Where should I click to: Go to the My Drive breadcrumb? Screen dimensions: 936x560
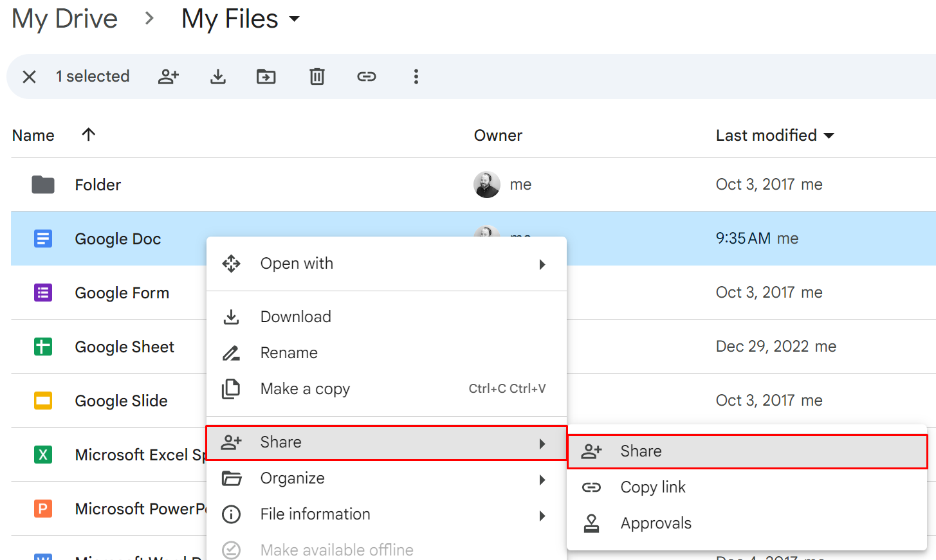click(x=65, y=19)
